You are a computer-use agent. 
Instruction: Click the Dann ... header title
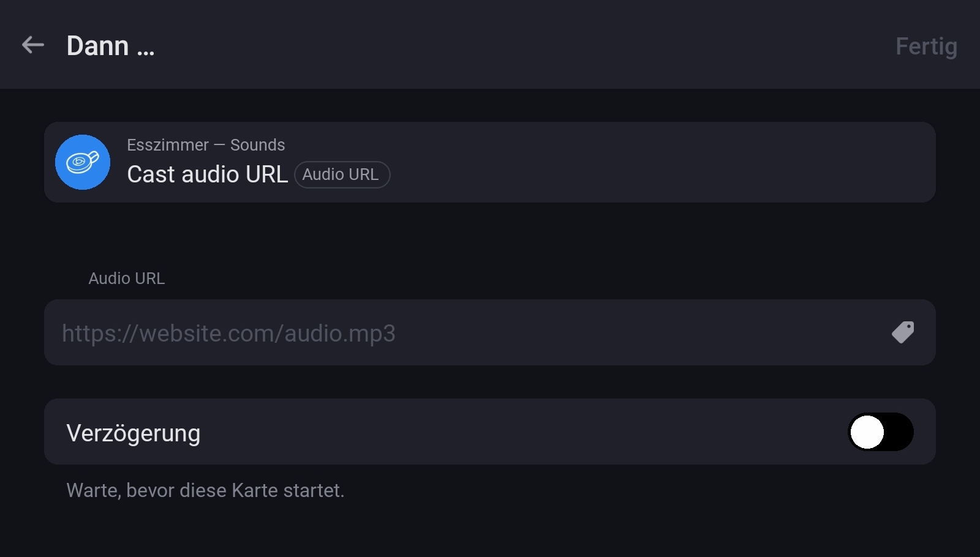click(x=110, y=46)
